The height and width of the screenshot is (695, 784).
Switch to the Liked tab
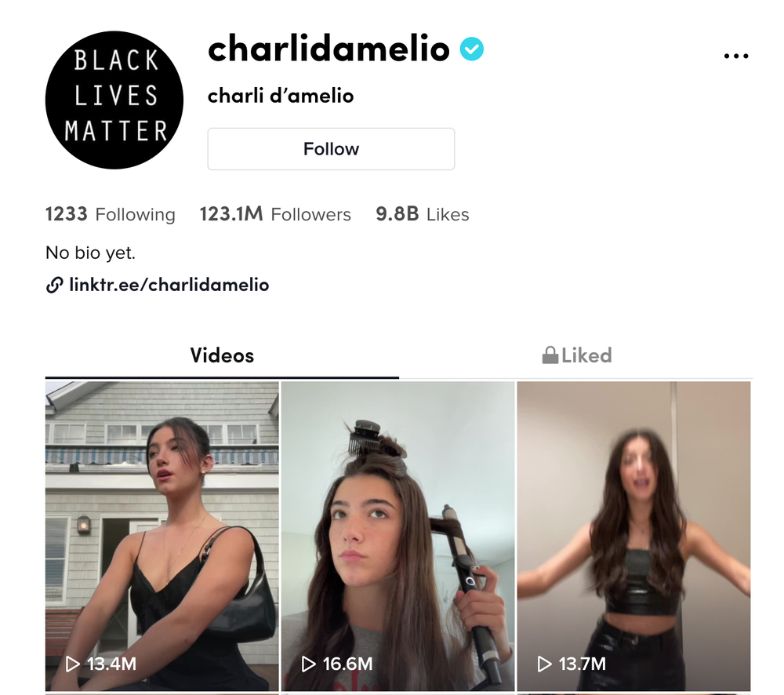pos(576,356)
